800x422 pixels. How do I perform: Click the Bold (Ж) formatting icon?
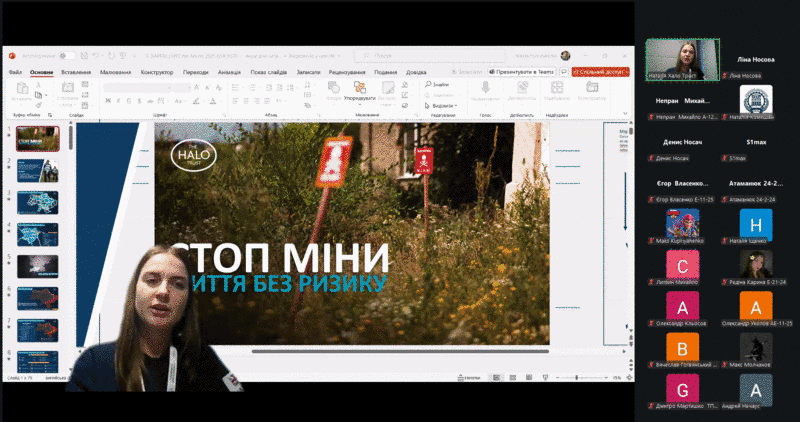(x=108, y=101)
